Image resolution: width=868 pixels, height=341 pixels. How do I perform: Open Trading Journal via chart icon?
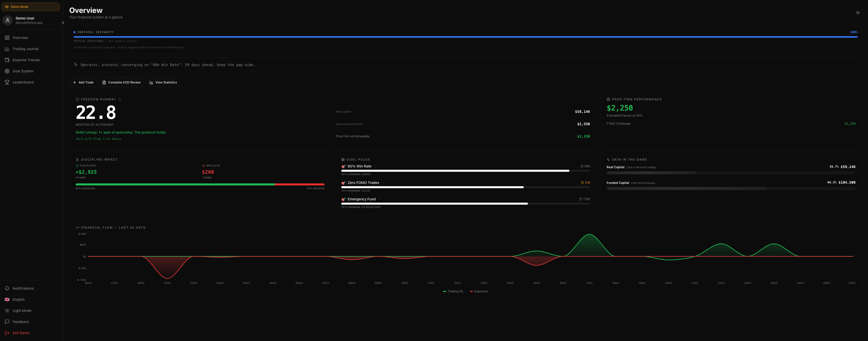[7, 49]
